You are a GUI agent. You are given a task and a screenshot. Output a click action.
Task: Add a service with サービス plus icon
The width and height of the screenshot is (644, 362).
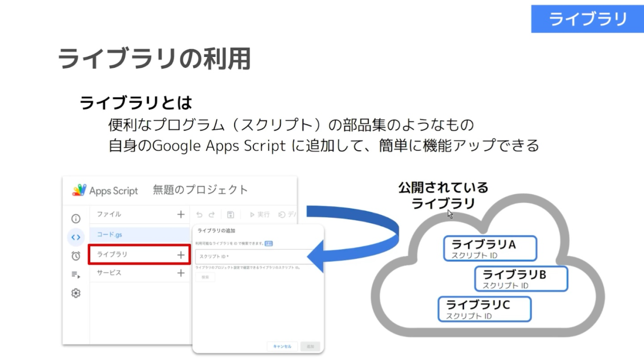click(181, 273)
